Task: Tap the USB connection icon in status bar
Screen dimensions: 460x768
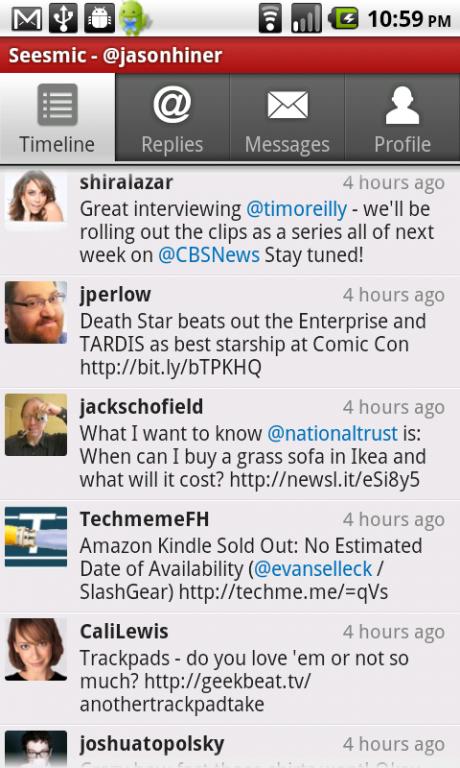Action: pos(63,19)
